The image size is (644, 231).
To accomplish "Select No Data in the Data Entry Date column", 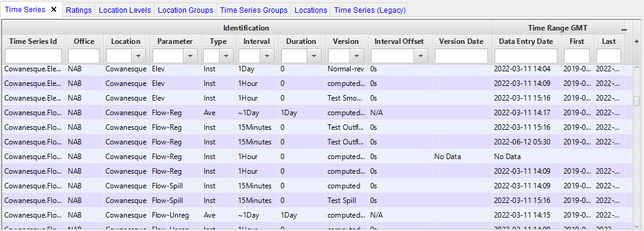I will (x=526, y=157).
